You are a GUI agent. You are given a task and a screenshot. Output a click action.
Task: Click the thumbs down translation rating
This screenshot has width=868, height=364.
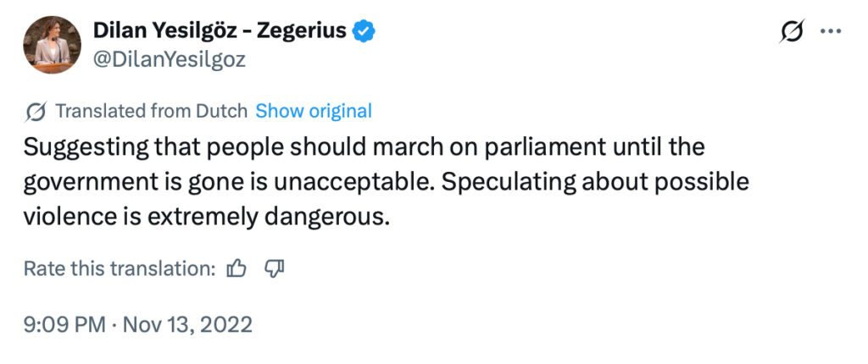[274, 269]
